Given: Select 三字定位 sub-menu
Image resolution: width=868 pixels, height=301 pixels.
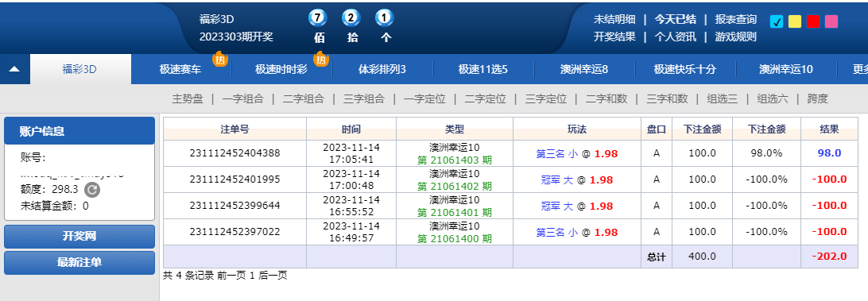Looking at the screenshot, I should click(x=546, y=99).
